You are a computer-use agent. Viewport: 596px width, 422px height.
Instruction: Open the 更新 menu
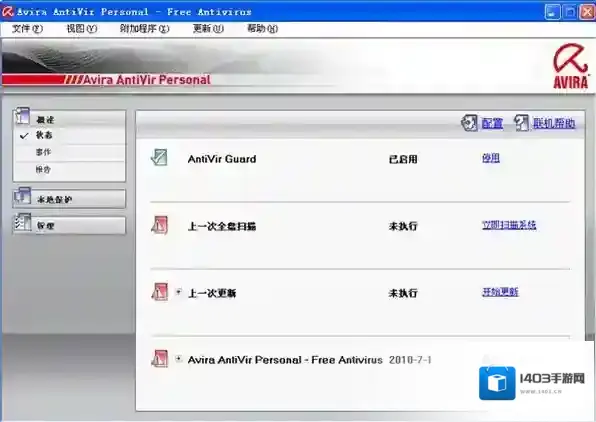[x=208, y=29]
